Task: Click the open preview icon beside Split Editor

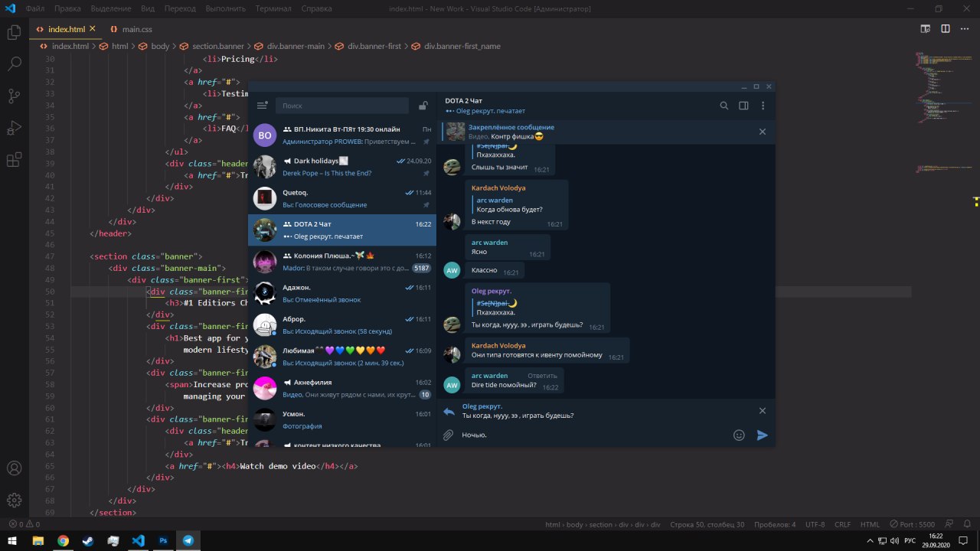Action: pos(926,29)
